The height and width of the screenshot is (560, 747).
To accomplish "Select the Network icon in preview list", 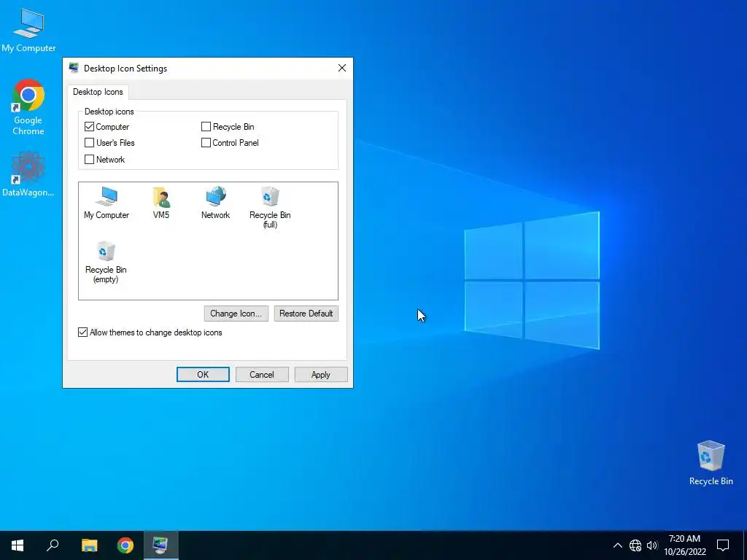I will pyautogui.click(x=215, y=203).
